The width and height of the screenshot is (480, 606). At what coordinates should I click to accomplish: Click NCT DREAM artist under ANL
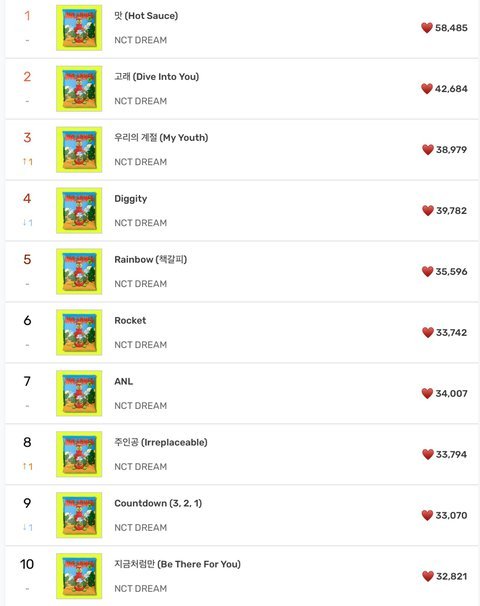(x=141, y=406)
